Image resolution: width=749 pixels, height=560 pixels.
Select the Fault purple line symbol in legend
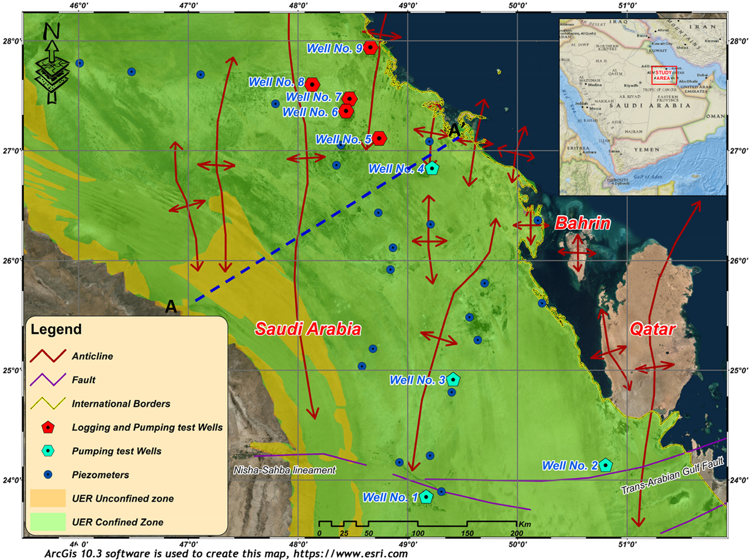[x=47, y=380]
